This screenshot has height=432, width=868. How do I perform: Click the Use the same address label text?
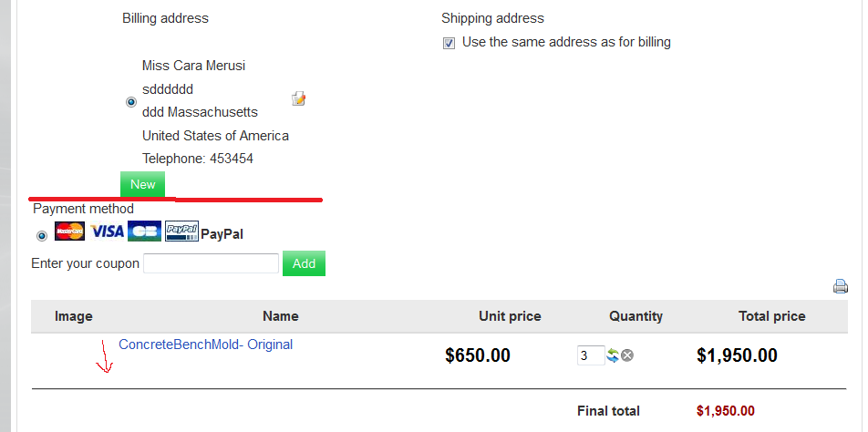(x=566, y=42)
